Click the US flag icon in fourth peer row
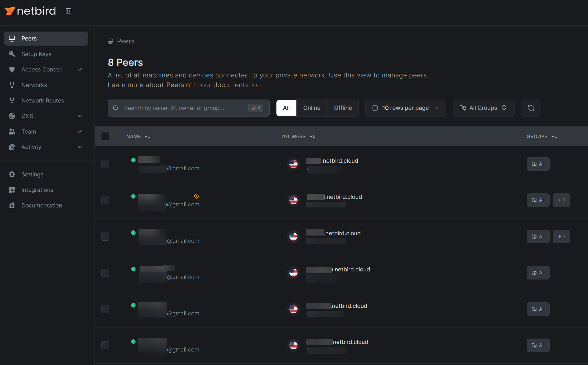The width and height of the screenshot is (588, 365). click(x=293, y=273)
